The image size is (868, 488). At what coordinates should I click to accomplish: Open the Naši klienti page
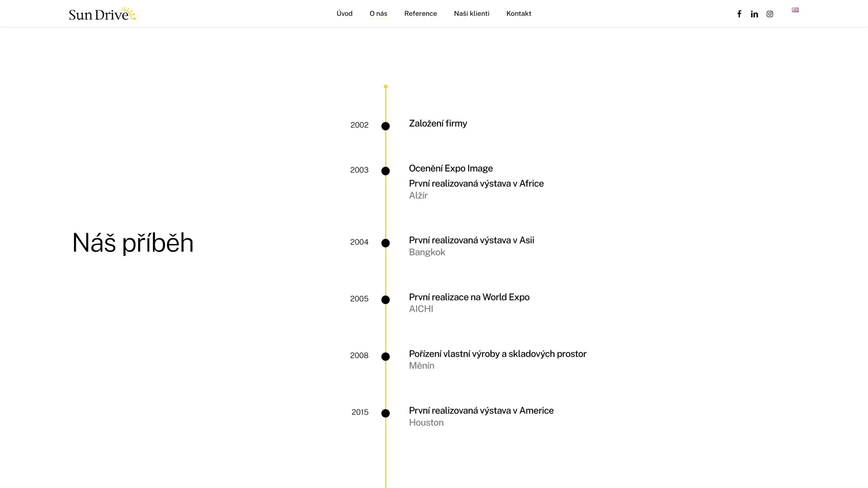[x=472, y=14]
